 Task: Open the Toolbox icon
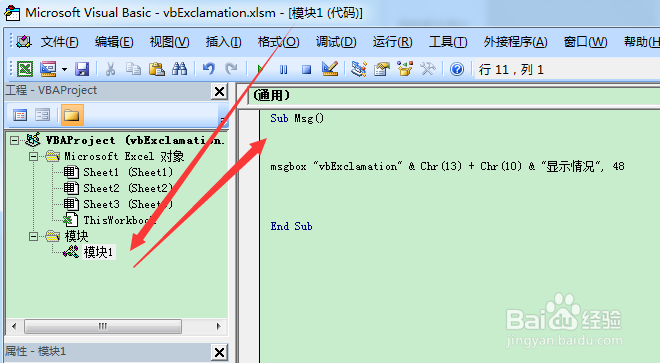coord(428,69)
